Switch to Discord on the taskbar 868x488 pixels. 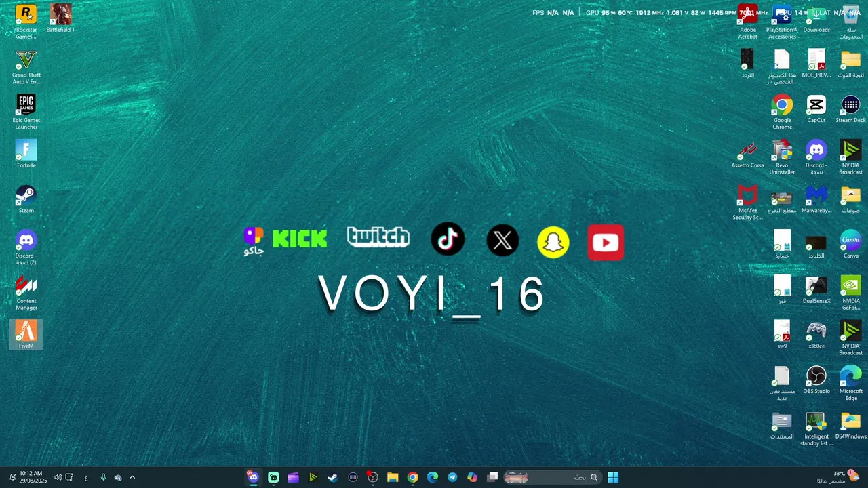point(253,477)
